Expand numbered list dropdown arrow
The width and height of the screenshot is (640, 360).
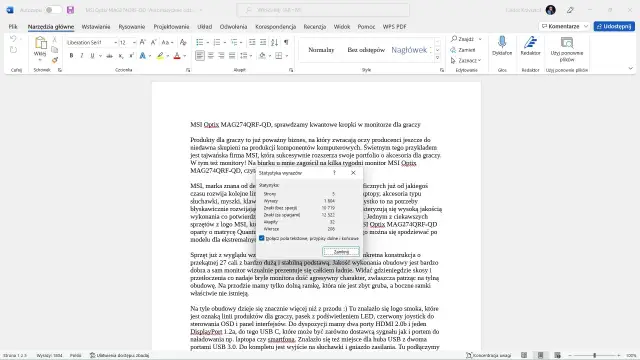click(224, 42)
